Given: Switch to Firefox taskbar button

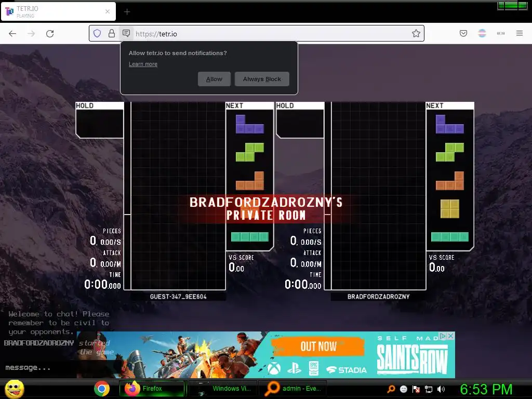Looking at the screenshot, I should click(152, 389).
